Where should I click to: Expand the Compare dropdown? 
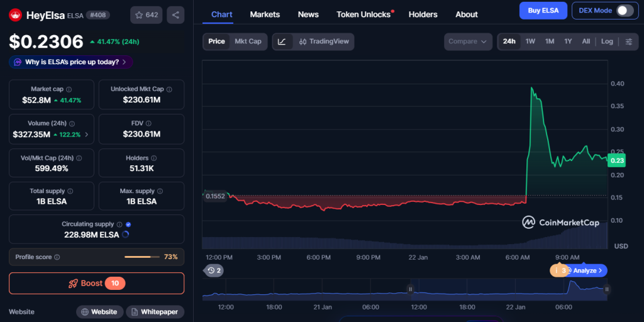click(x=468, y=42)
